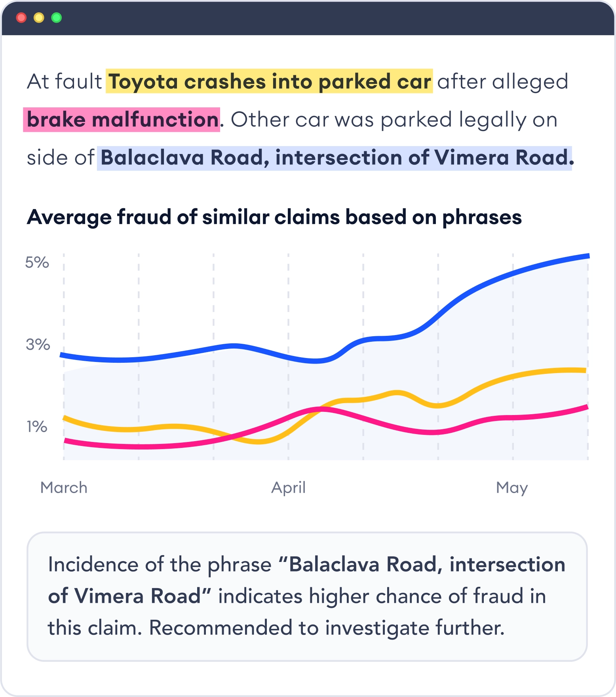Click the 'Average fraud of similar claims' heading
Viewport: 616px width, 697px height.
point(274,217)
